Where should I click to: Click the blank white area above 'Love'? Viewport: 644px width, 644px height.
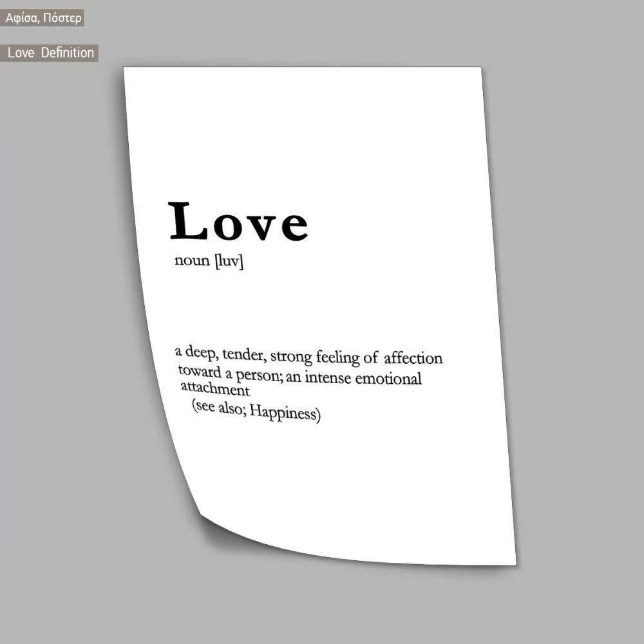coord(303,135)
